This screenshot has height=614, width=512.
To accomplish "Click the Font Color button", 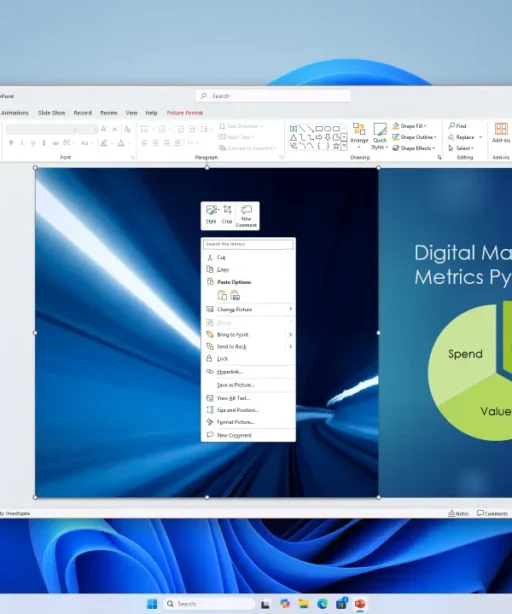I will [121, 143].
